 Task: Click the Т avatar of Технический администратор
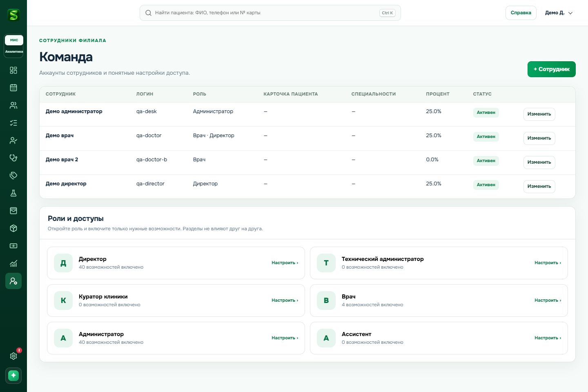(326, 263)
